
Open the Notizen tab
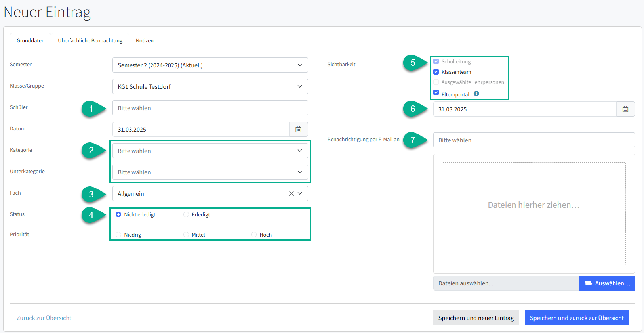[x=145, y=40]
